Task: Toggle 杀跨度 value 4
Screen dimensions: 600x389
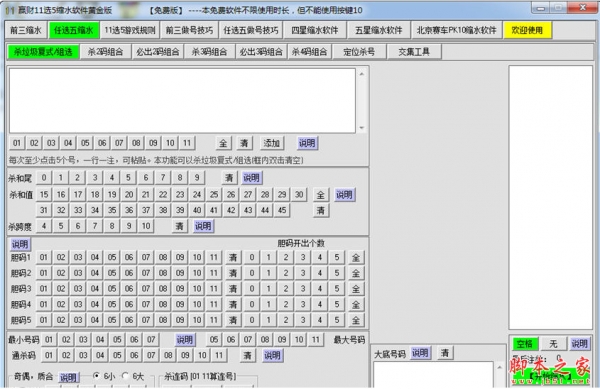Action: tap(44, 226)
